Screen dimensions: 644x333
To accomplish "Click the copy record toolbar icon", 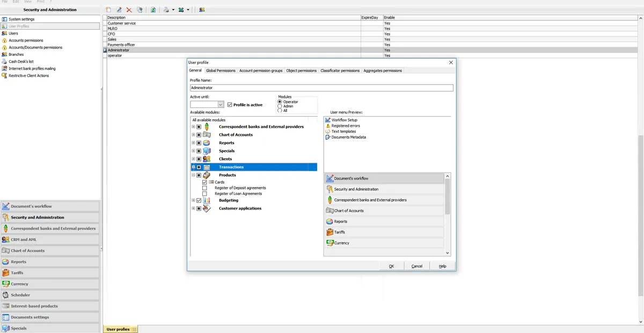I will point(140,10).
